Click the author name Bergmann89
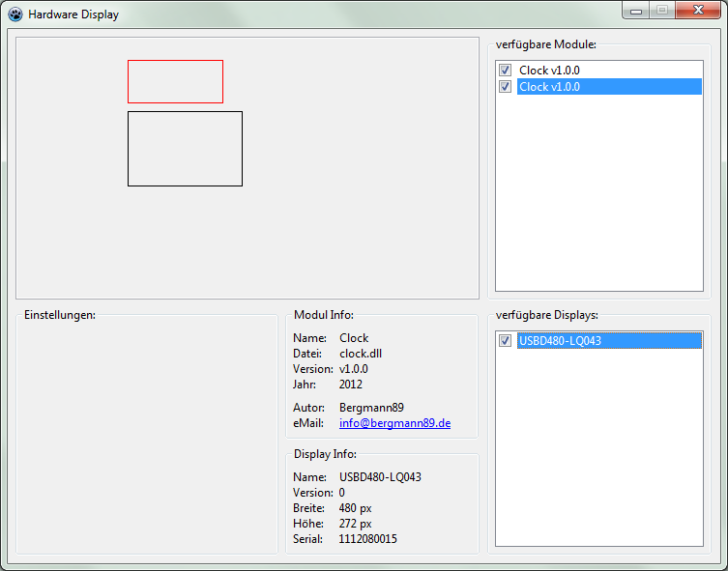The image size is (728, 571). (x=371, y=408)
